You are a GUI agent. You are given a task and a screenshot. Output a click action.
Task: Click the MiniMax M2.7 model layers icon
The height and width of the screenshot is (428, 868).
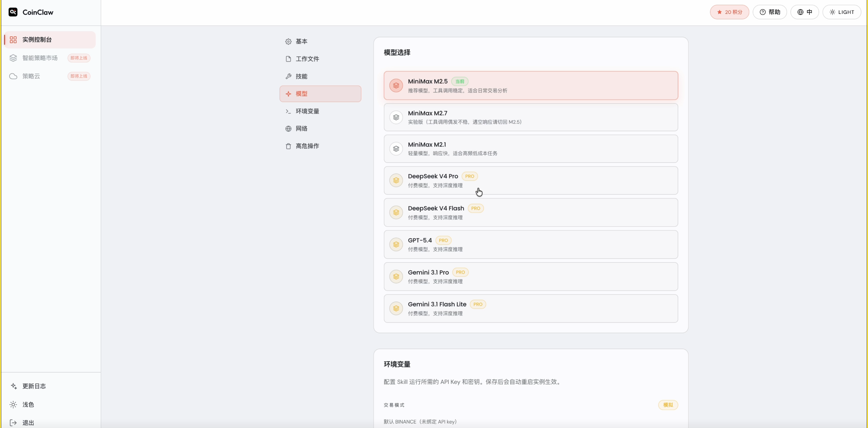point(396,117)
